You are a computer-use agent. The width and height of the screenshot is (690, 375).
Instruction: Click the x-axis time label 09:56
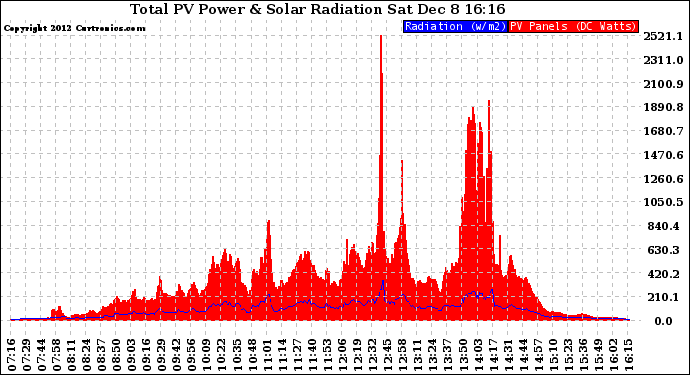coord(192,354)
